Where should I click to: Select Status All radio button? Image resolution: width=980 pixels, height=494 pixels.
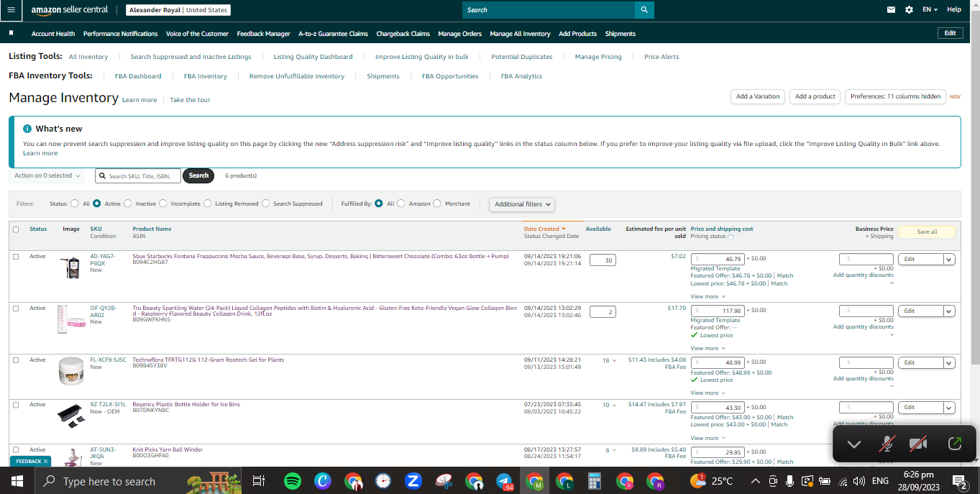75,203
